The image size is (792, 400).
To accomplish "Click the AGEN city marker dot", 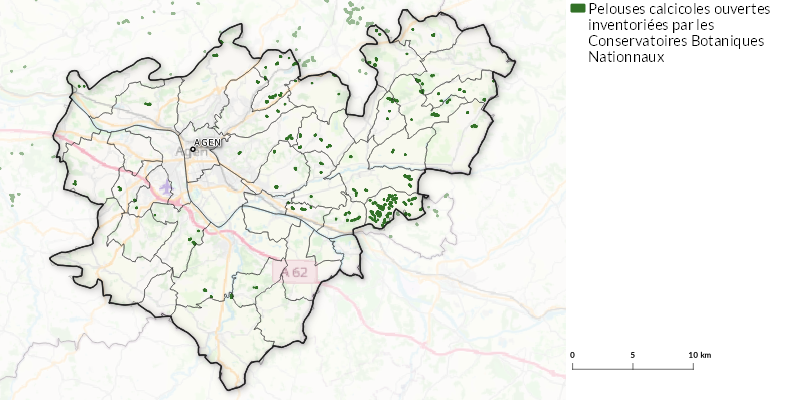I will click(192, 149).
